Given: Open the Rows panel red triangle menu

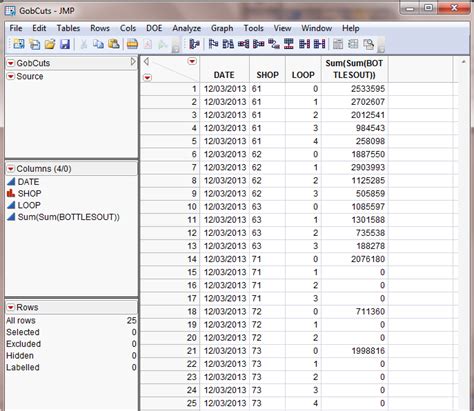Looking at the screenshot, I should pos(11,307).
